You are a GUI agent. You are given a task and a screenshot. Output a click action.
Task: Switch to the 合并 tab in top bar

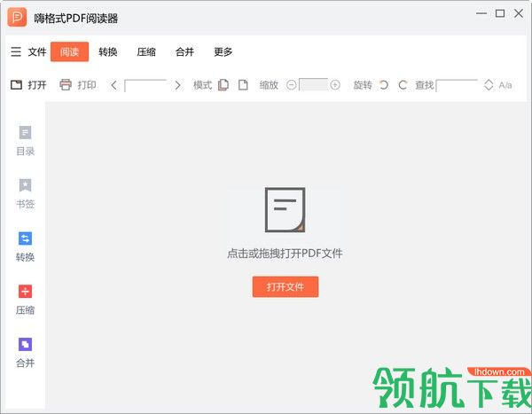184,52
